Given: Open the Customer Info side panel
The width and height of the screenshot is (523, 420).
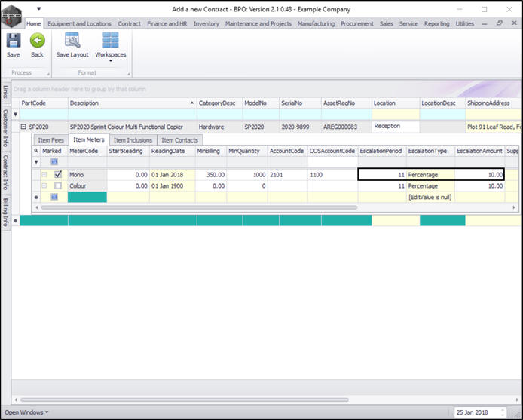Looking at the screenshot, I should (x=6, y=128).
